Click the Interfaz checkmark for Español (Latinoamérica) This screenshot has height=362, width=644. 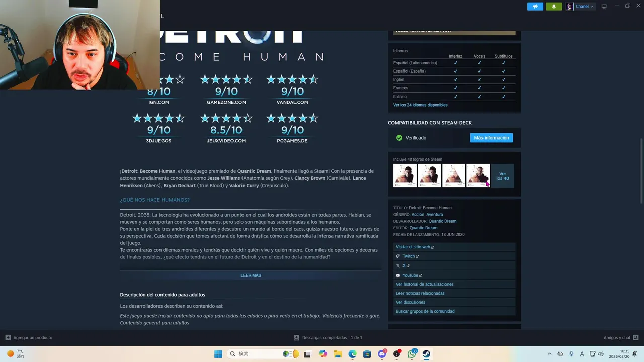pyautogui.click(x=455, y=63)
